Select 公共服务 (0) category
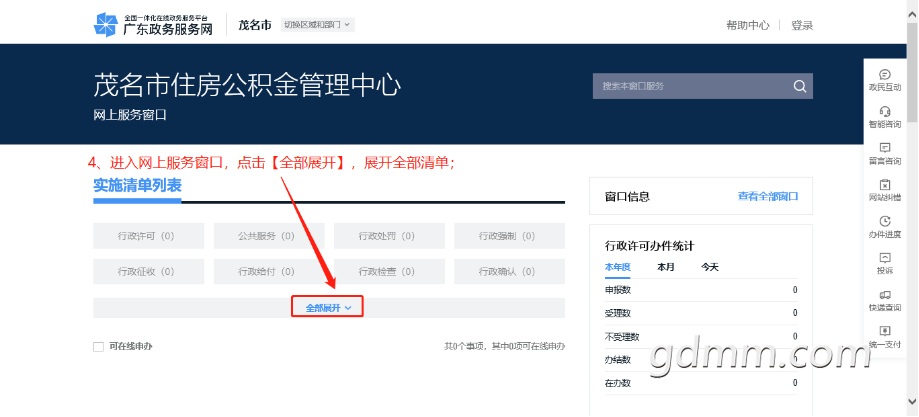 [x=269, y=236]
